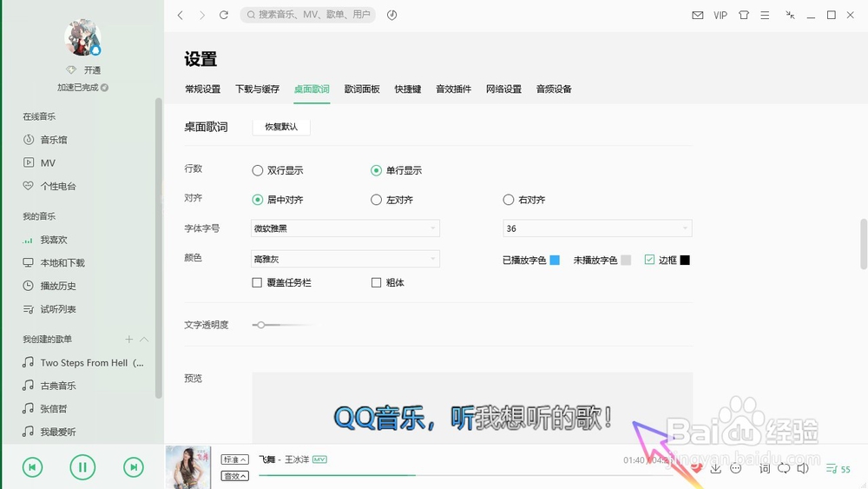The width and height of the screenshot is (868, 489).
Task: Pause the current song
Action: [82, 467]
